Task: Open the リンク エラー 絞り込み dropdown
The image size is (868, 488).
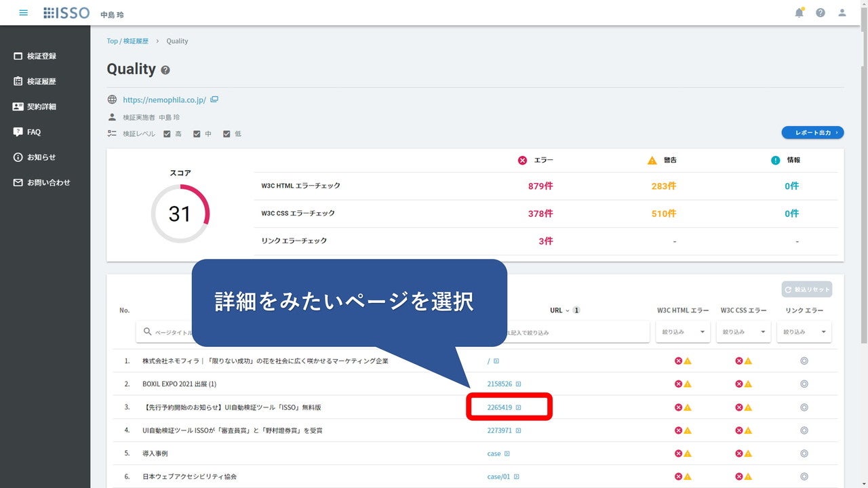Action: click(804, 332)
